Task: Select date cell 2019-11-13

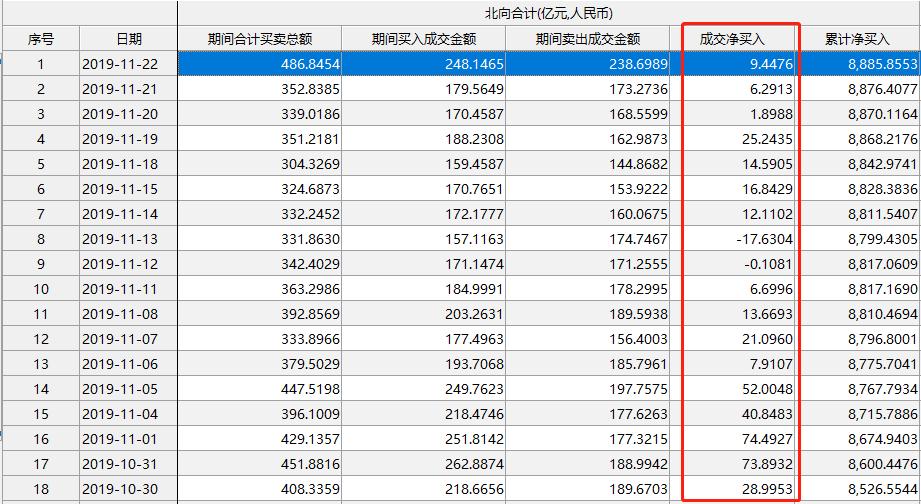Action: point(129,238)
